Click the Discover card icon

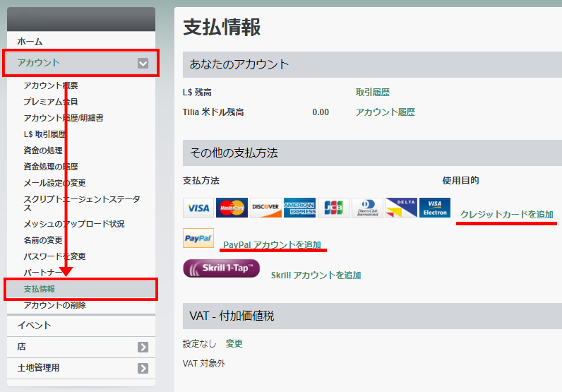click(265, 208)
